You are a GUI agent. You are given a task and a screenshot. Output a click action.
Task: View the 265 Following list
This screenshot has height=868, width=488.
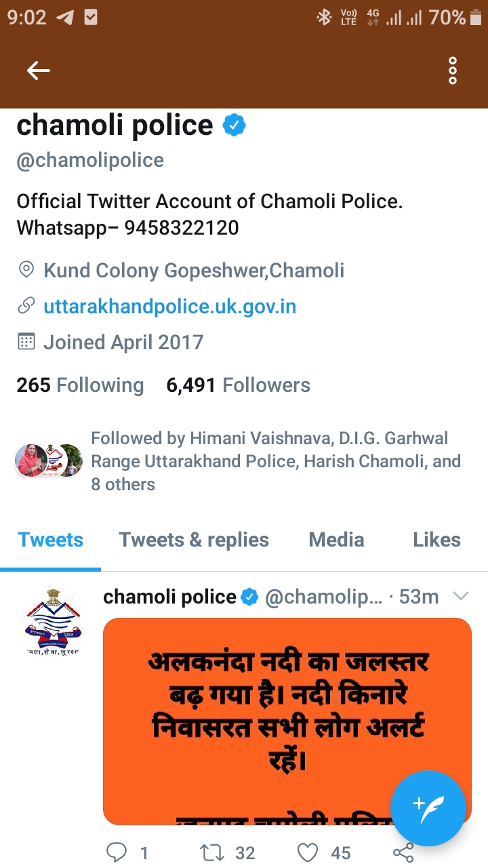[x=80, y=385]
